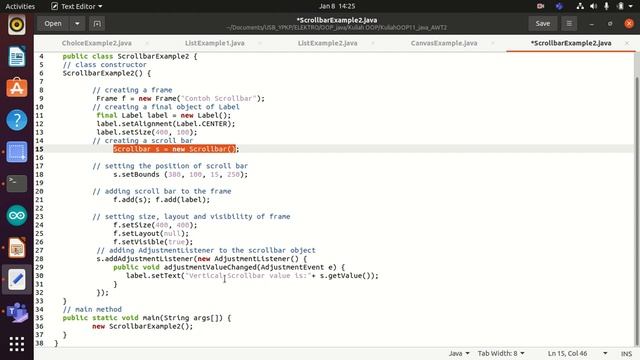Image resolution: width=640 pixels, height=360 pixels.
Task: Select the ScrollbarExample2.java tab
Action: pos(571,43)
